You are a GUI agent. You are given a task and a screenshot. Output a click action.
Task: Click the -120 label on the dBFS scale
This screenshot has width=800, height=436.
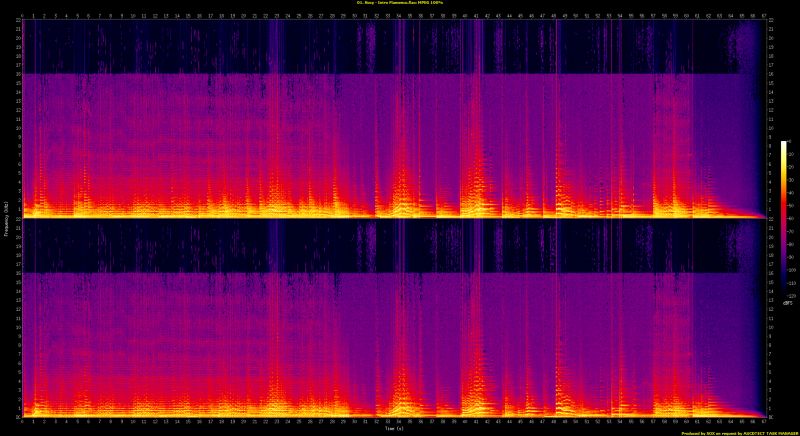(791, 296)
